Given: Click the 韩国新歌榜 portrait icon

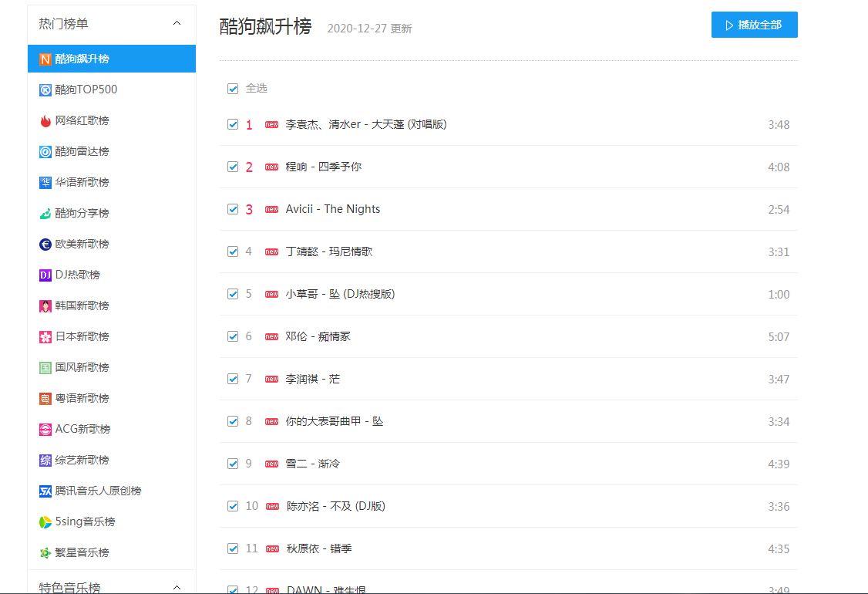Looking at the screenshot, I should 45,305.
